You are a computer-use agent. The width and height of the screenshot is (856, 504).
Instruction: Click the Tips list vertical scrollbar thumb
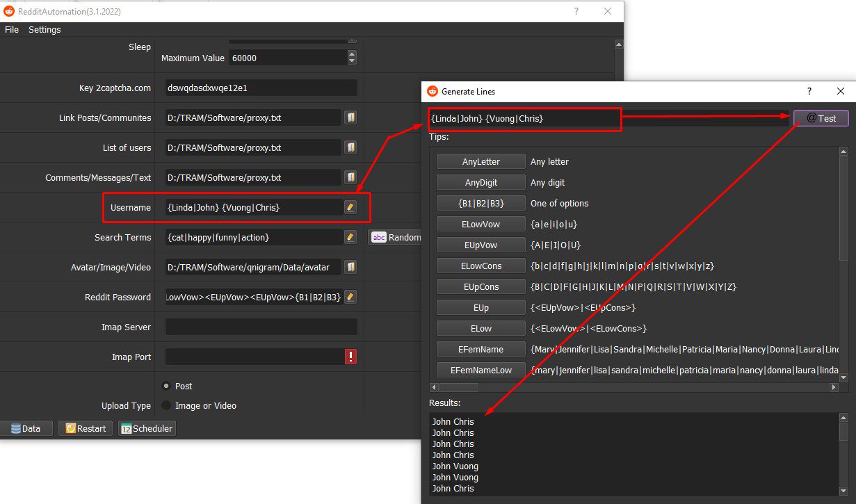click(843, 209)
